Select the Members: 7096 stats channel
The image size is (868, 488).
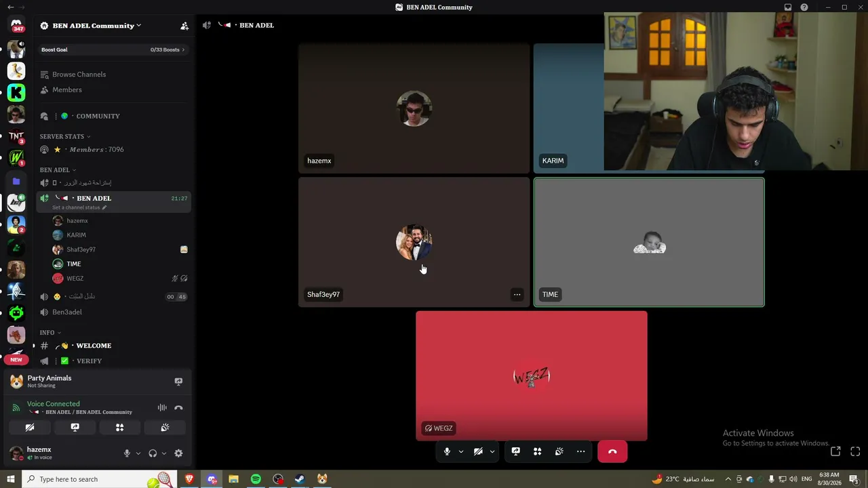tap(114, 150)
